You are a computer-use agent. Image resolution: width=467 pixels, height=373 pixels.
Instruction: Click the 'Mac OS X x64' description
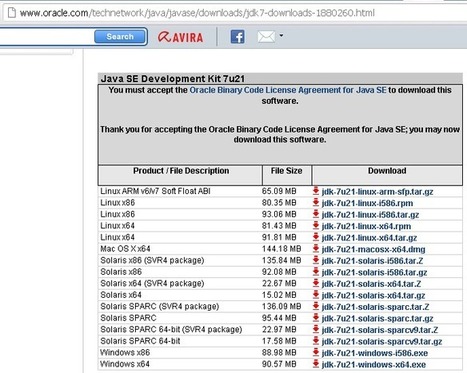(x=125, y=249)
